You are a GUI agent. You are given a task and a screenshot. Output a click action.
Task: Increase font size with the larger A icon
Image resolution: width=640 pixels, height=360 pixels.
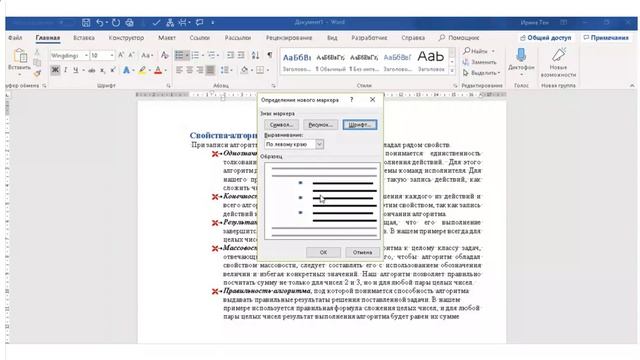click(121, 55)
